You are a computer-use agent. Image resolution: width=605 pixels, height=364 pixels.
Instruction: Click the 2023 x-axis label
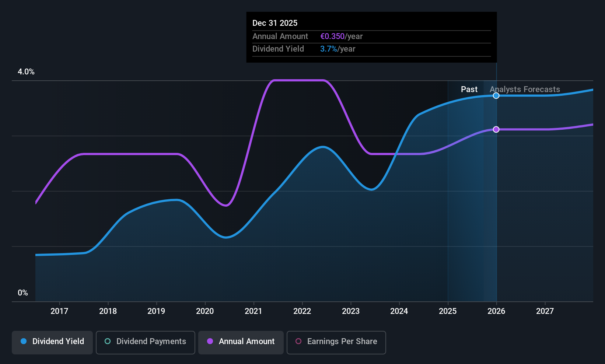[351, 311]
